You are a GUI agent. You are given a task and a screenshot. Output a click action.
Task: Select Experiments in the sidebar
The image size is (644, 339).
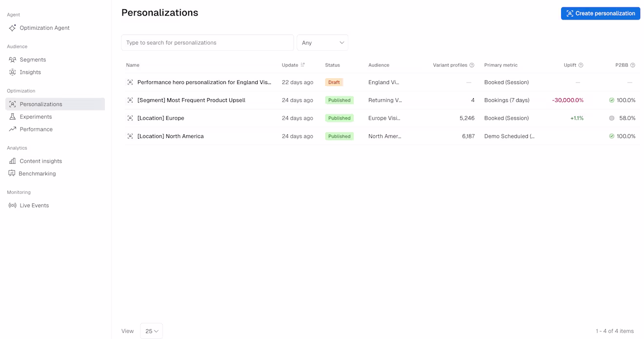coord(36,117)
